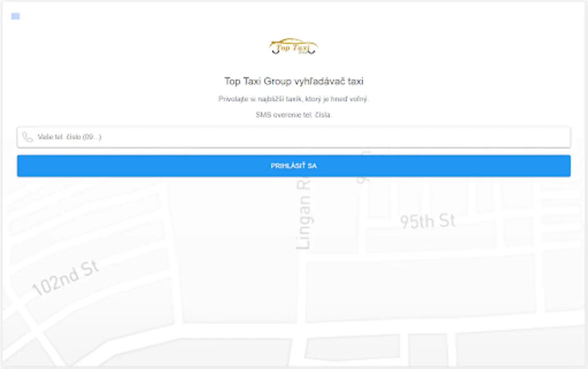Click the diagonal road below 102nd St
Viewport: 588px width, 369px height.
[x=37, y=328]
